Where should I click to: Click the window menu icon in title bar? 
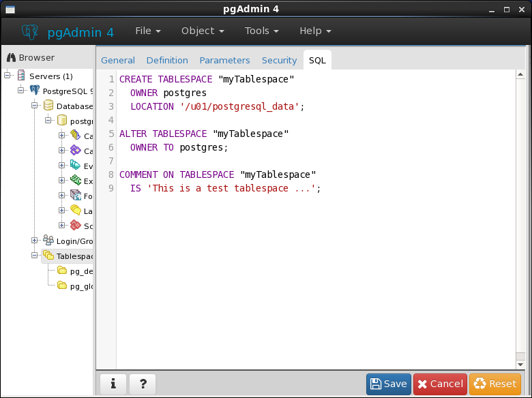coord(10,10)
